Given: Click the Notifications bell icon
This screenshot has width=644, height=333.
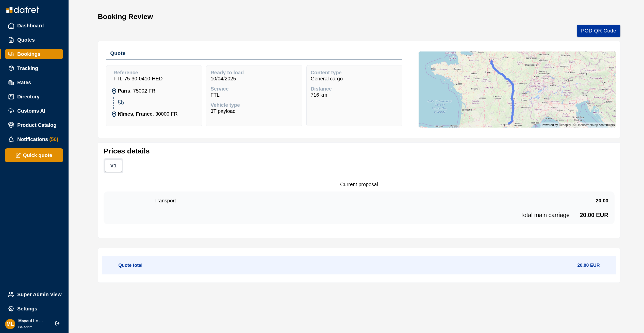Looking at the screenshot, I should click(11, 139).
